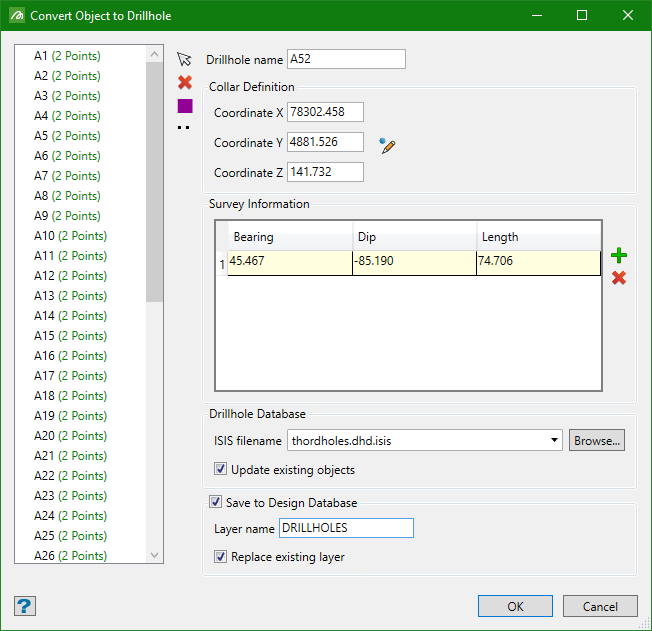Click the two-dots points icon

point(185,127)
